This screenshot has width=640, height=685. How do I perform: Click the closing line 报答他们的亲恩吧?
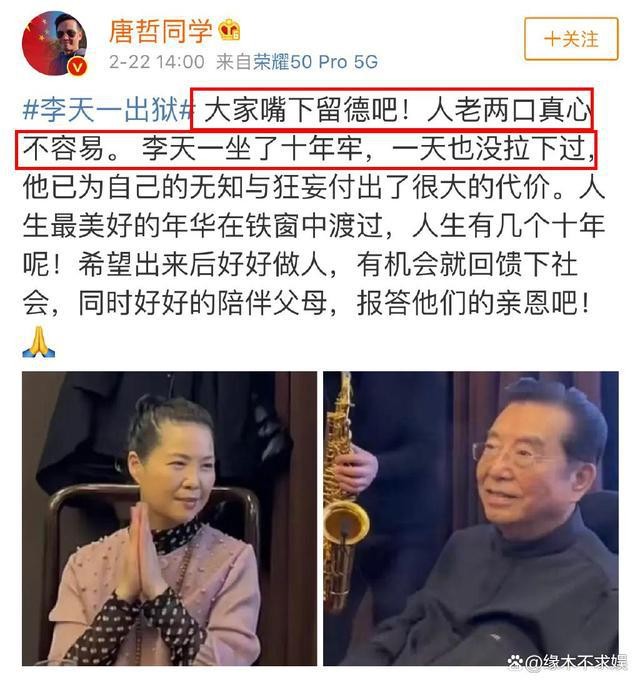click(x=473, y=303)
